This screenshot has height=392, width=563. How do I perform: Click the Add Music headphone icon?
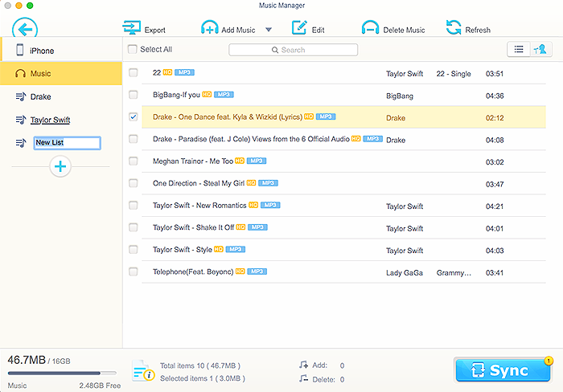(210, 27)
